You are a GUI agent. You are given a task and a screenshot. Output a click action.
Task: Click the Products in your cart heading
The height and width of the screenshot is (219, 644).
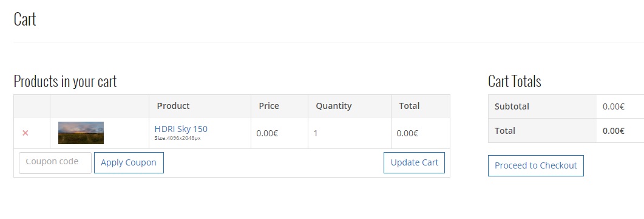[x=66, y=81]
